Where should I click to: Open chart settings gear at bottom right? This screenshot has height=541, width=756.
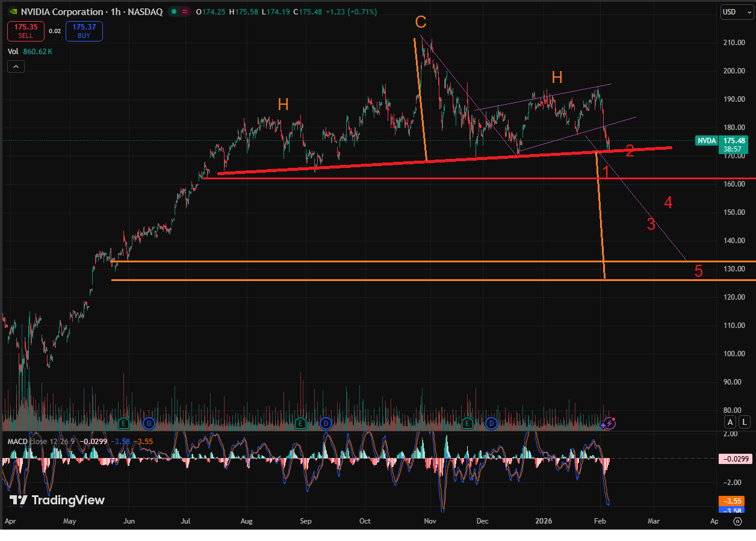pos(737,521)
